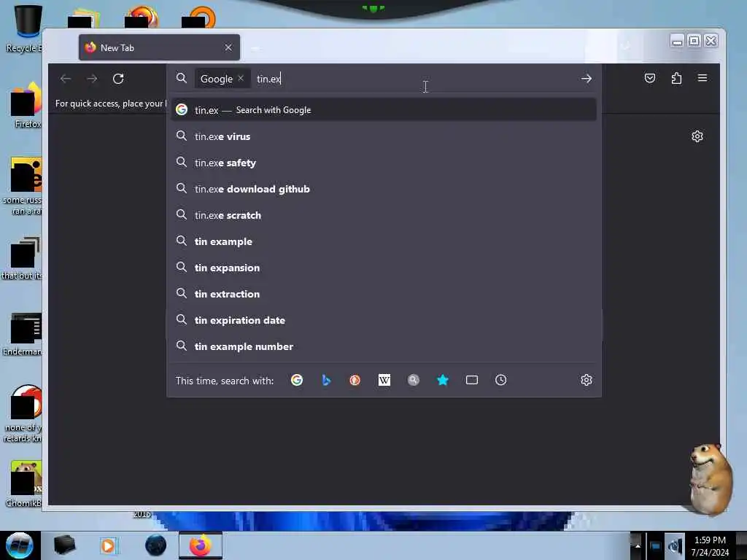Select the gray magnifier search engine
The width and height of the screenshot is (747, 560).
[414, 380]
